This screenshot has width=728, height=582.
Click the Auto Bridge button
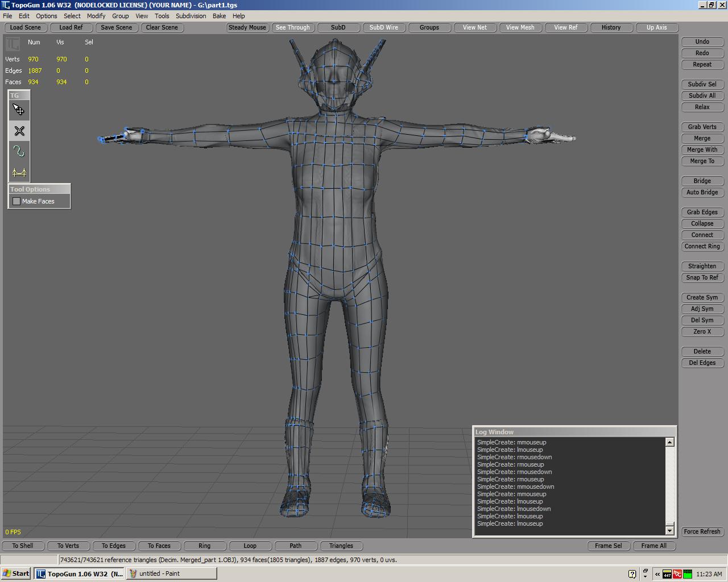click(702, 192)
